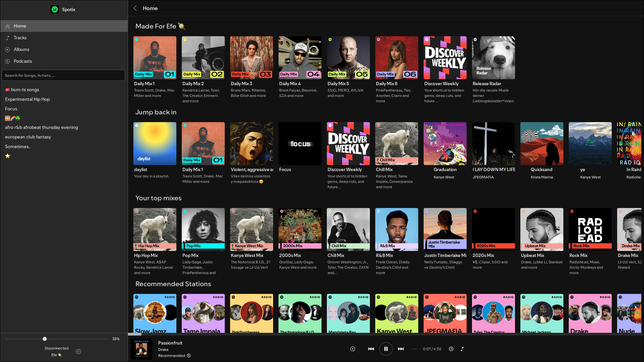Click the Violent, aggressive playlist title
Screen dimensions: 644x362
click(252, 169)
